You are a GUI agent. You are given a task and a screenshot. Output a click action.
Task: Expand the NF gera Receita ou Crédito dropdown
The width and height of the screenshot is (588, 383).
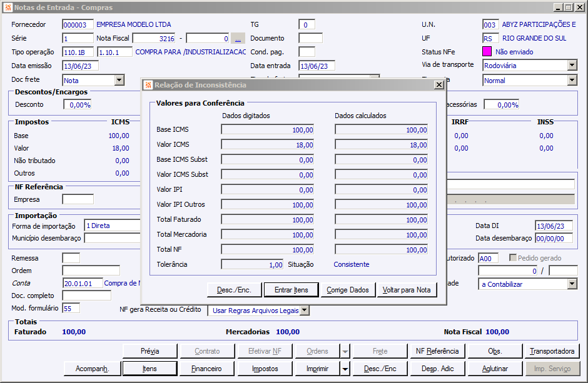pos(304,310)
